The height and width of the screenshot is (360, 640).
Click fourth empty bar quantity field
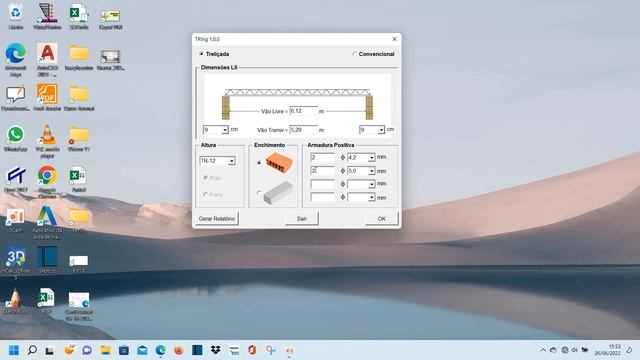click(322, 198)
